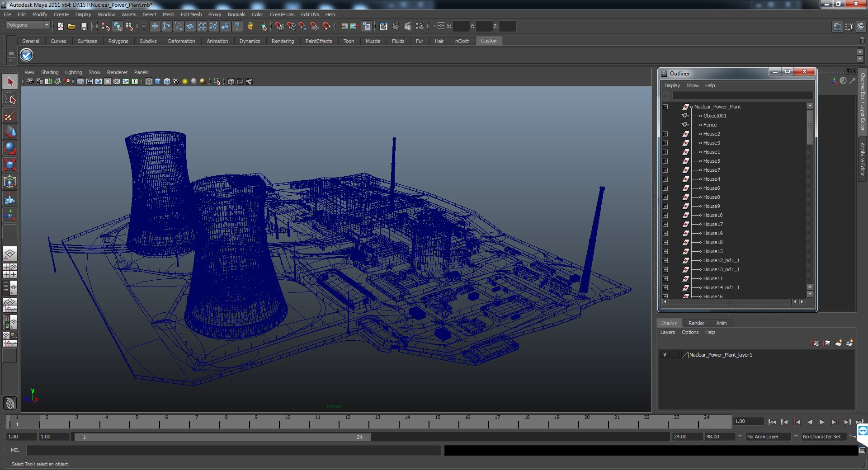The width and height of the screenshot is (868, 470).
Task: Open the Create UVs menu
Action: pos(282,14)
